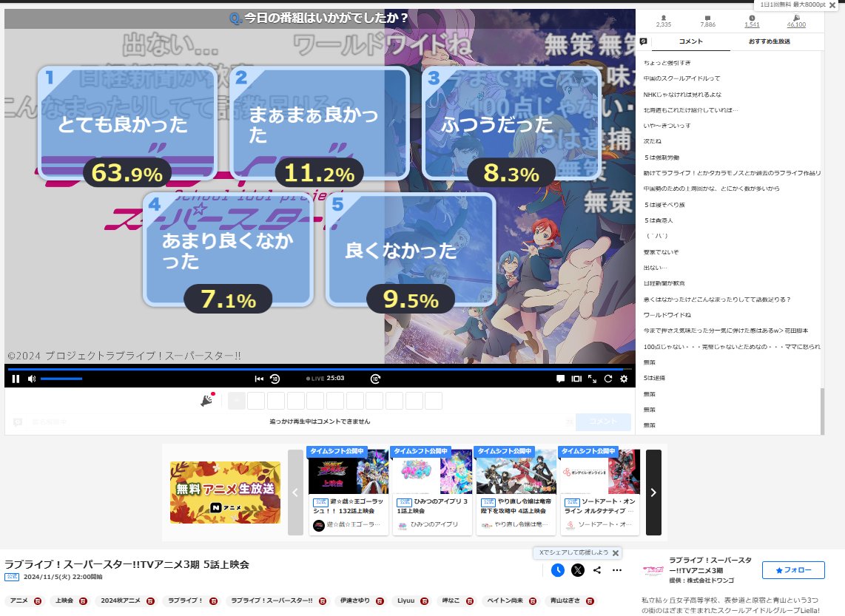Jump to the beginning of the broadcast
845x616 pixels.
259,379
